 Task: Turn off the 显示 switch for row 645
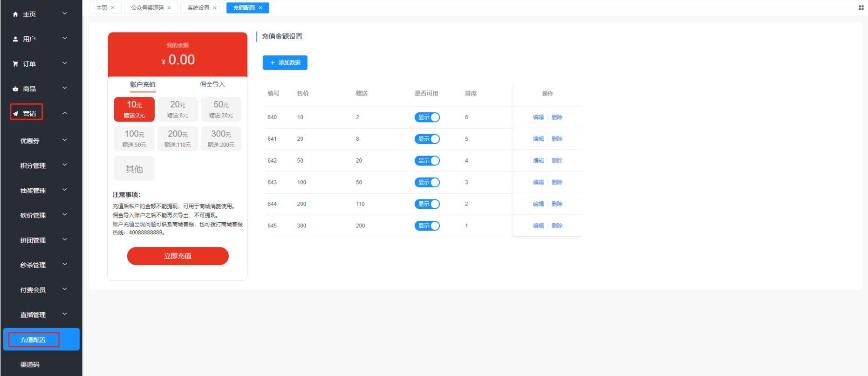[427, 226]
